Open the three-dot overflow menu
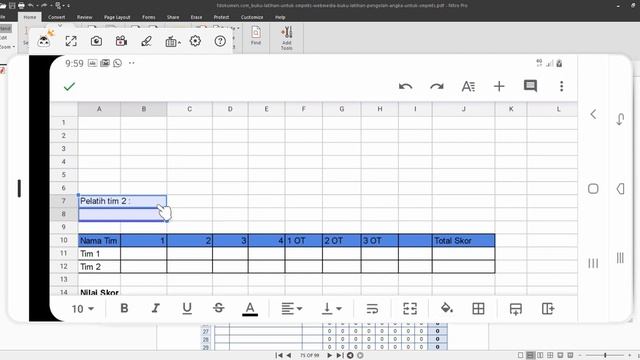 click(x=562, y=86)
